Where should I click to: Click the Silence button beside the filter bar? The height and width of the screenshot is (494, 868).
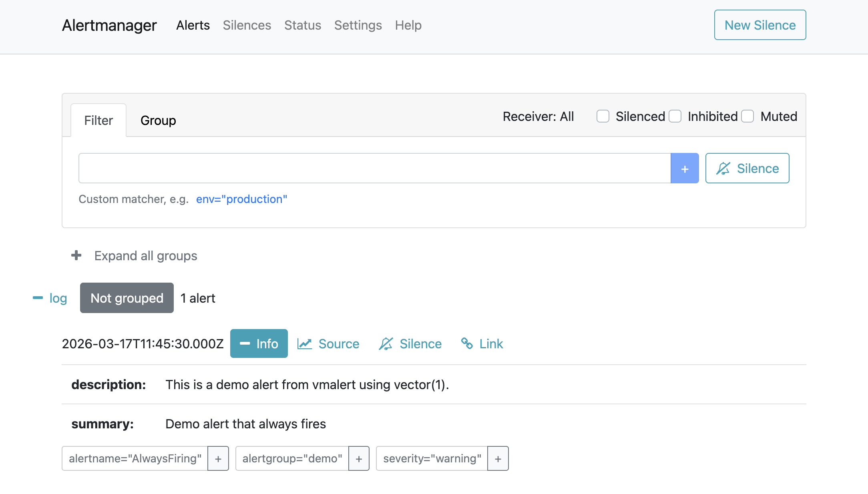[747, 168]
